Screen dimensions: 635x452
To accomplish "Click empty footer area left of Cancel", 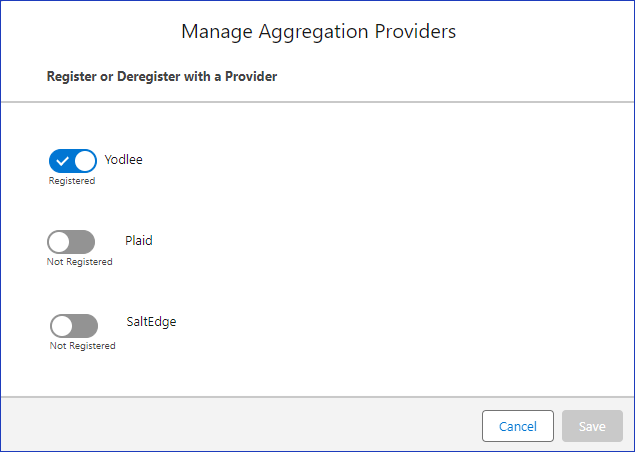I will tap(241, 425).
